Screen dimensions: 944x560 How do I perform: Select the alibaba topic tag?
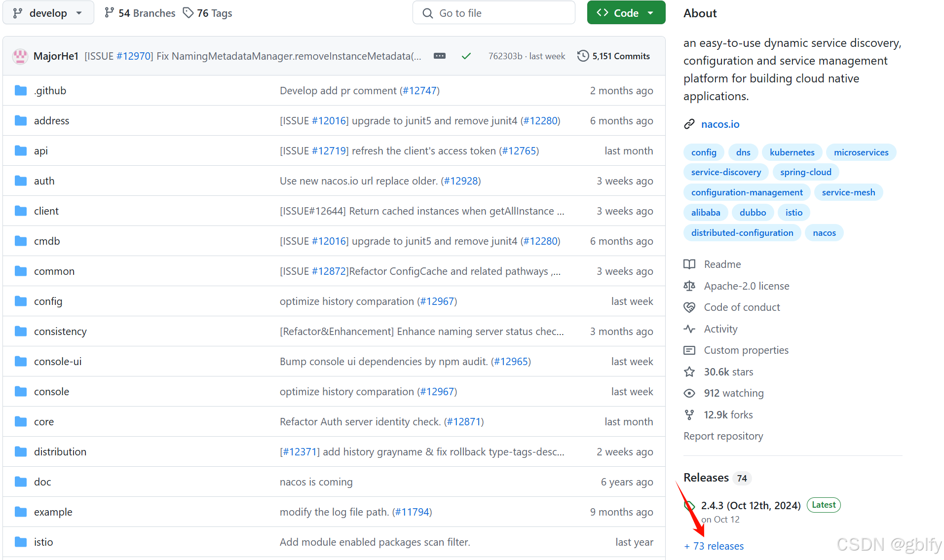[706, 213]
